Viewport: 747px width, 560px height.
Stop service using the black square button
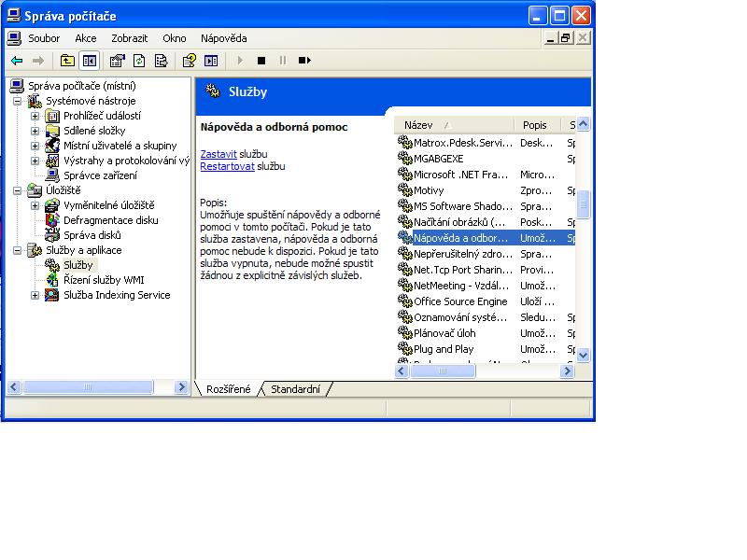(261, 61)
